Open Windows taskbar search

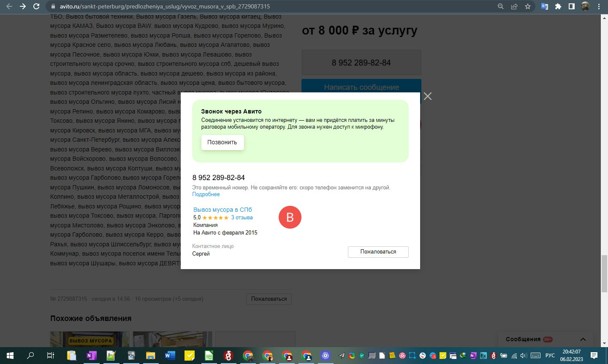(30, 356)
